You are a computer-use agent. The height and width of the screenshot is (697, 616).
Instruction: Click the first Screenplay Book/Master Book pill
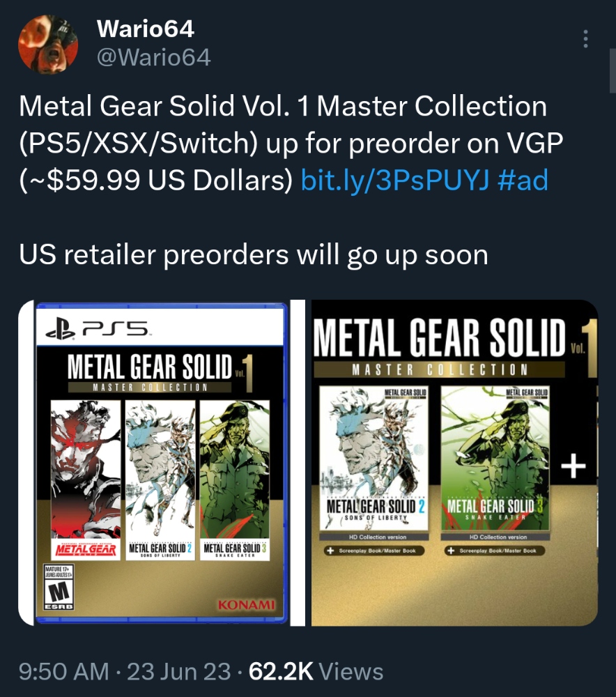(x=374, y=551)
